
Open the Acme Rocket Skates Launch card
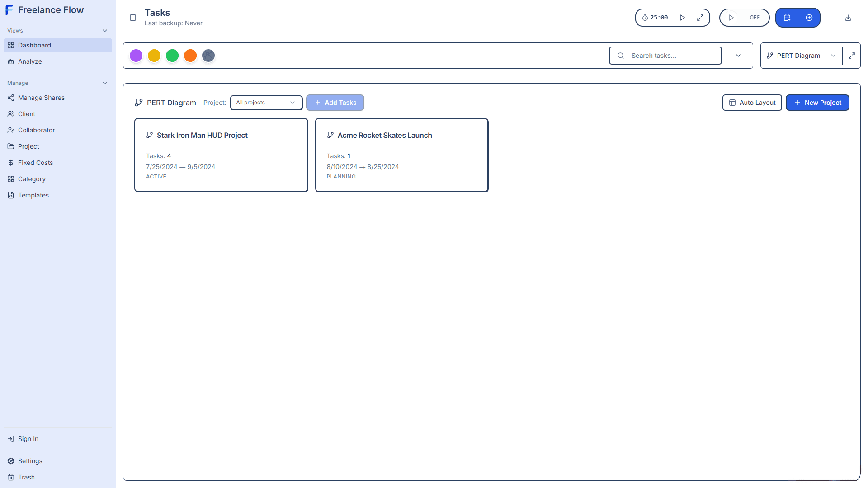pos(402,155)
